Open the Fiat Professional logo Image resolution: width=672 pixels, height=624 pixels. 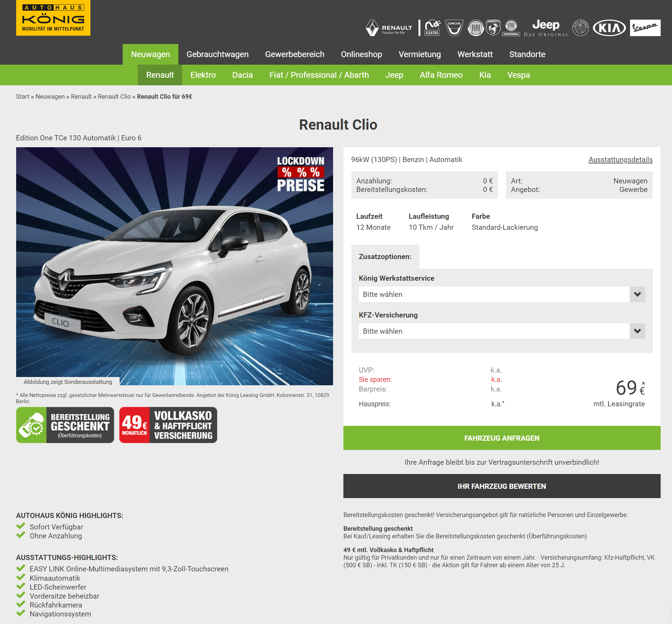(x=511, y=28)
